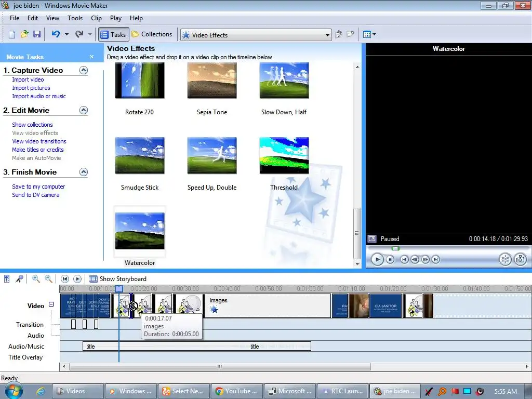This screenshot has height=399, width=532.
Task: Click the Show Storyboard button
Action: pos(118,279)
